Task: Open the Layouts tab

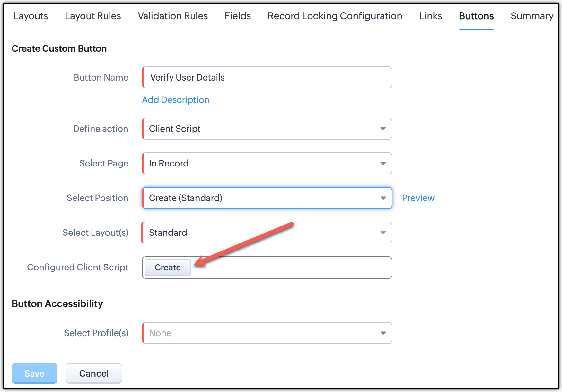Action: click(31, 16)
